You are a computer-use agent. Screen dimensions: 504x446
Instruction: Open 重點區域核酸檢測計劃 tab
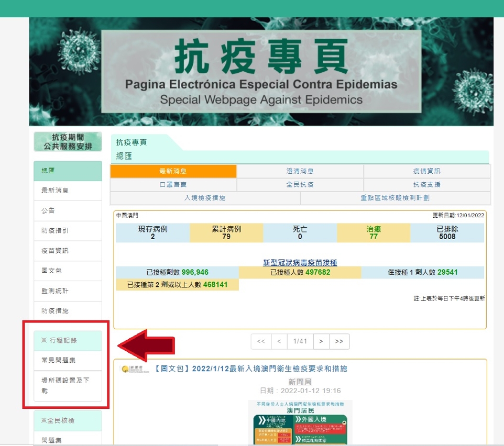395,198
